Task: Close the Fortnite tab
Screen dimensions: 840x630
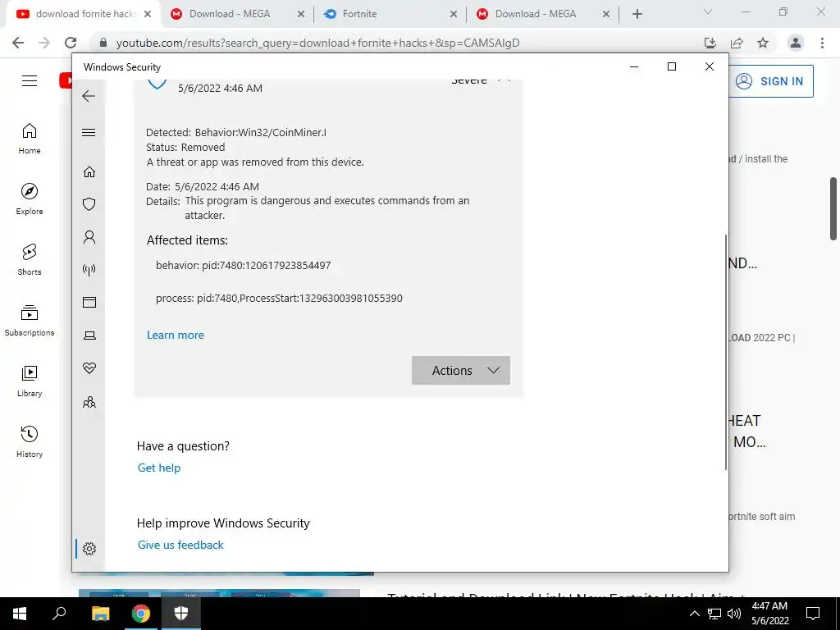Action: click(x=453, y=15)
